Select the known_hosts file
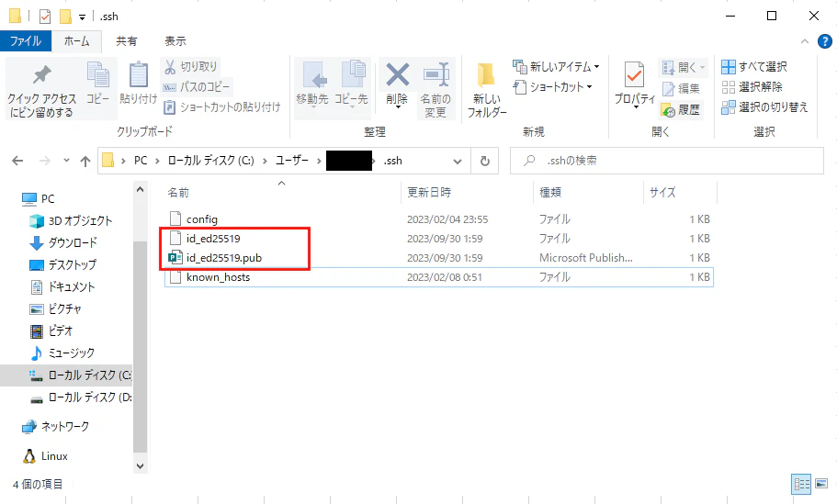Image resolution: width=837 pixels, height=504 pixels. 439,277
